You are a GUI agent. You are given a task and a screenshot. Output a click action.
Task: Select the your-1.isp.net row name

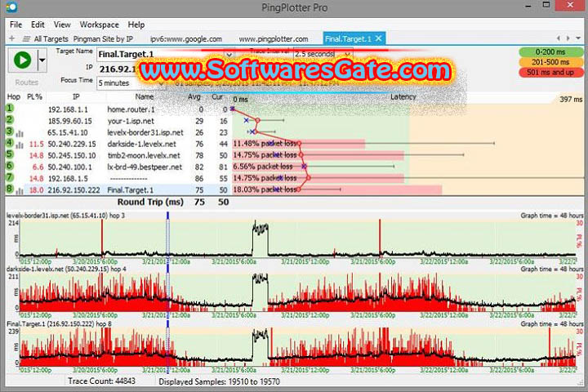(x=131, y=121)
